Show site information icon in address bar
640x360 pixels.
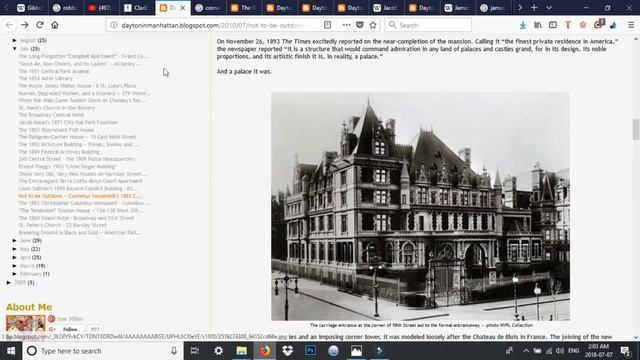tap(114, 25)
